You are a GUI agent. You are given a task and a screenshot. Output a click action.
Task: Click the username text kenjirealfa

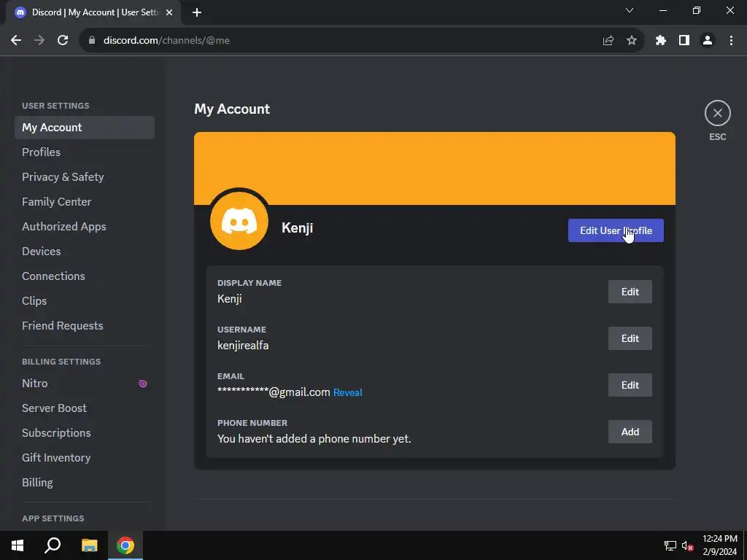(243, 345)
